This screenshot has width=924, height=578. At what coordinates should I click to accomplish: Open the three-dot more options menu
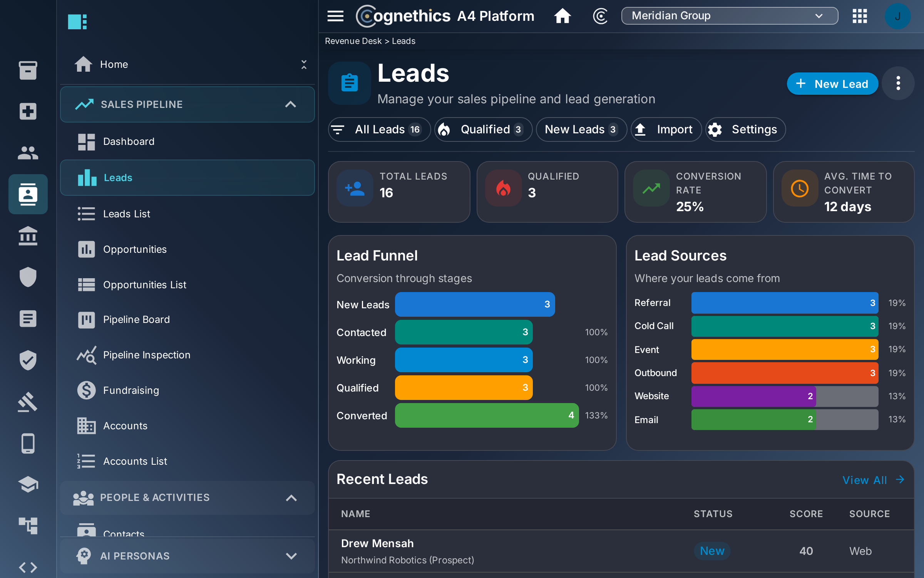[x=898, y=83]
